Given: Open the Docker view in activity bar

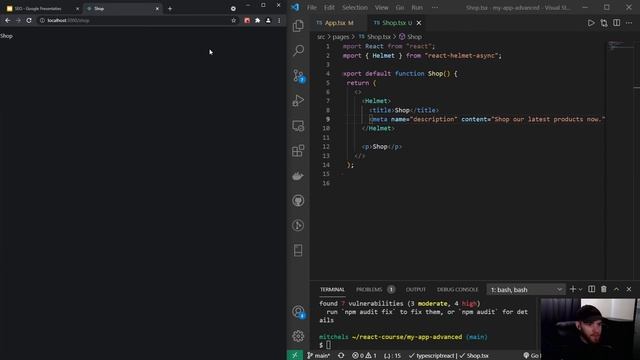Looking at the screenshot, I should point(298,176).
